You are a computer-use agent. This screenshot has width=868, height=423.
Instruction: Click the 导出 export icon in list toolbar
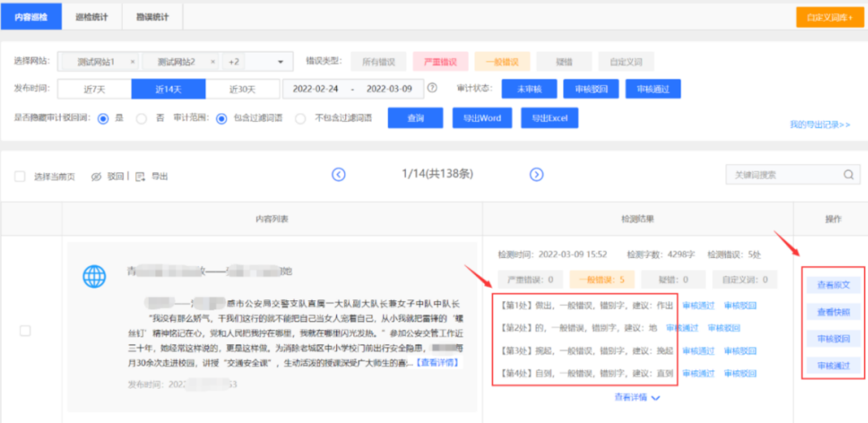tap(140, 176)
